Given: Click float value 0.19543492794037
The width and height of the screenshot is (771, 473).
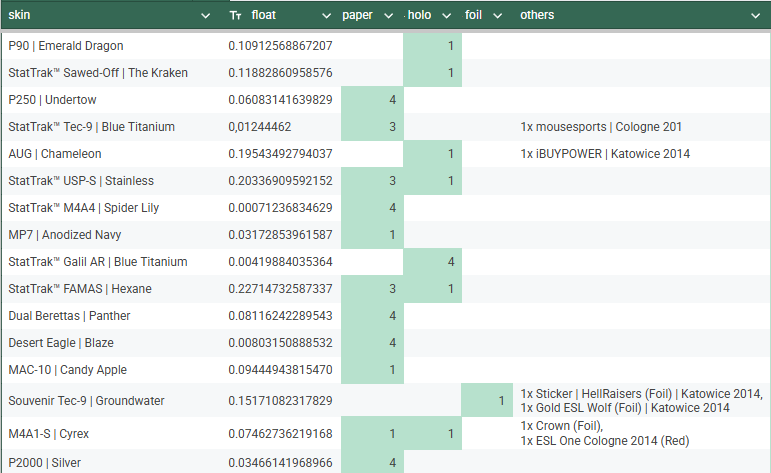Looking at the screenshot, I should pyautogui.click(x=280, y=154).
